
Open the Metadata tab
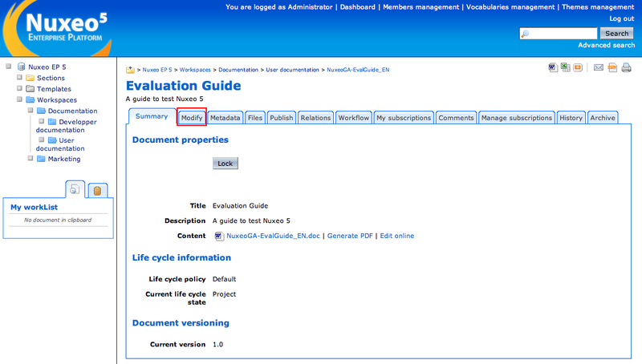pyautogui.click(x=226, y=118)
